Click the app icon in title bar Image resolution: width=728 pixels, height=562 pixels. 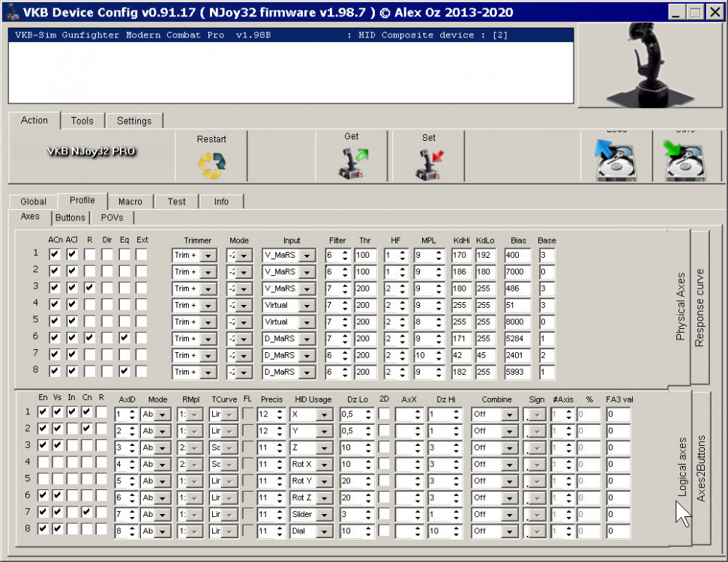pos(10,11)
